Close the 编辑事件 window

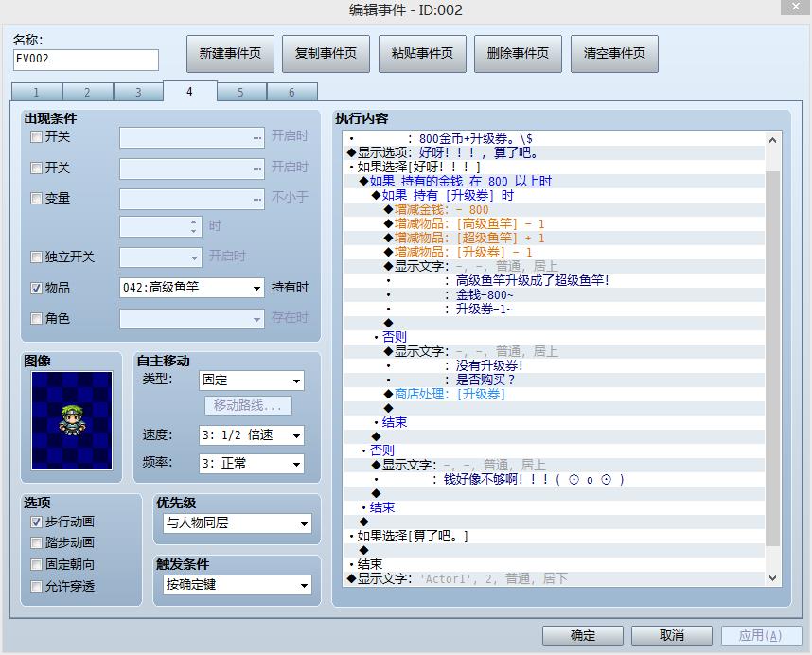(796, 7)
